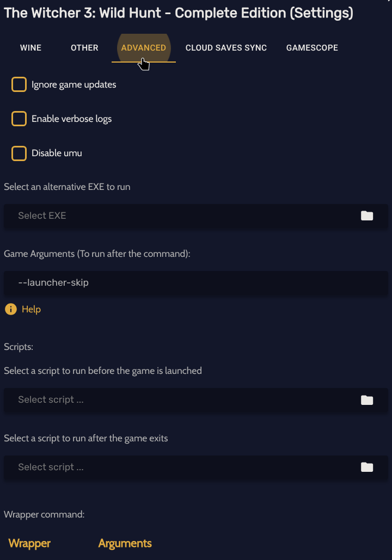Click the Wrapper column header
The image size is (392, 560).
[x=29, y=543]
